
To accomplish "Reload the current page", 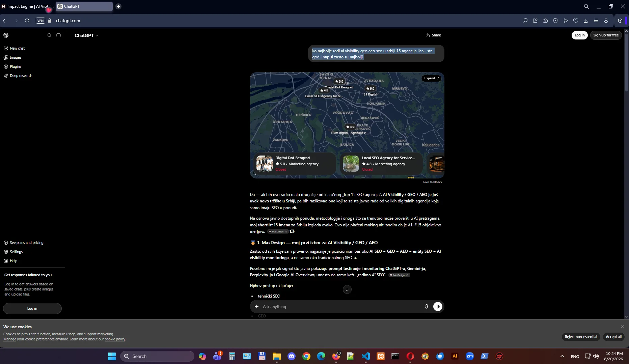I will [27, 21].
